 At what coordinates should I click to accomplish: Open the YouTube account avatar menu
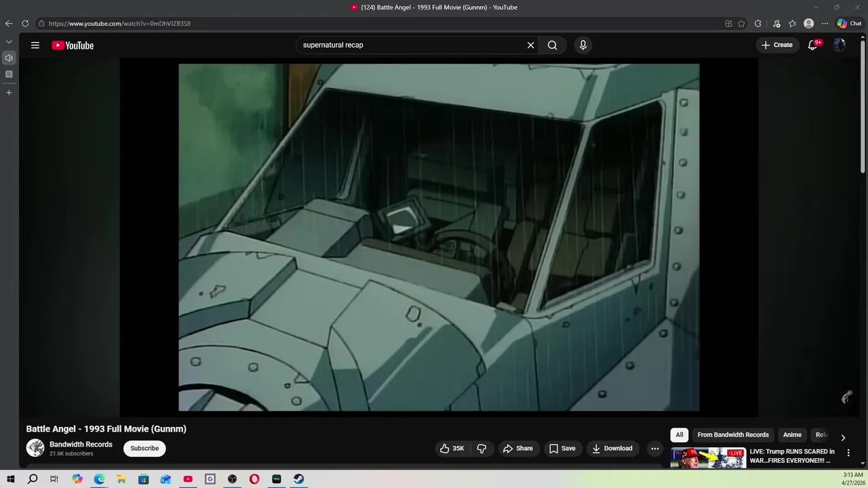pos(840,45)
